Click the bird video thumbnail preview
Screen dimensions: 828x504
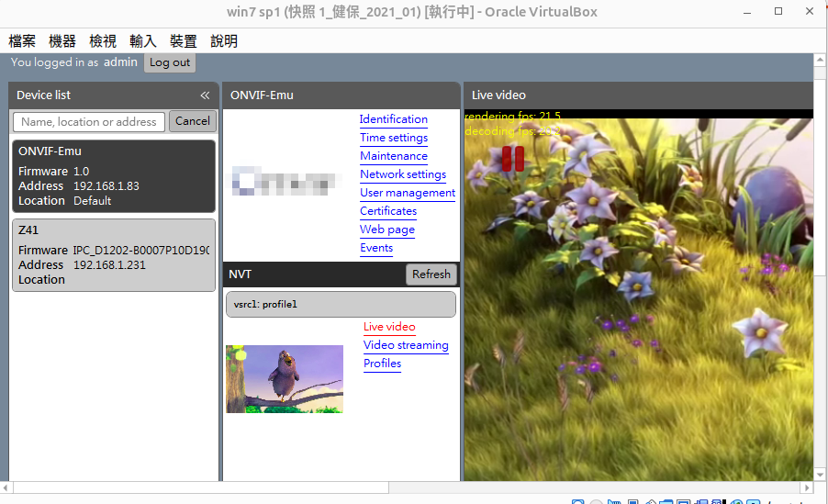(x=285, y=378)
